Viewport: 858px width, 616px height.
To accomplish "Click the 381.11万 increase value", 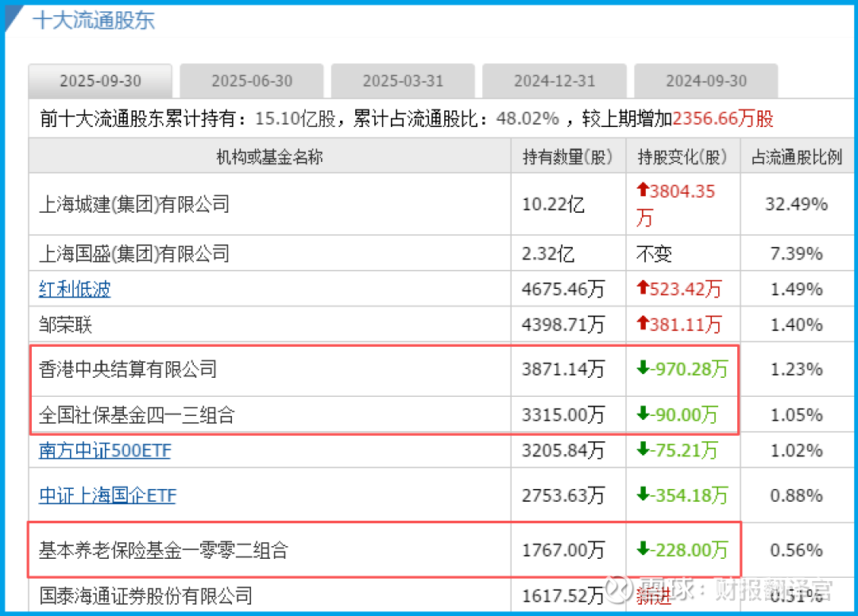I will point(679,325).
